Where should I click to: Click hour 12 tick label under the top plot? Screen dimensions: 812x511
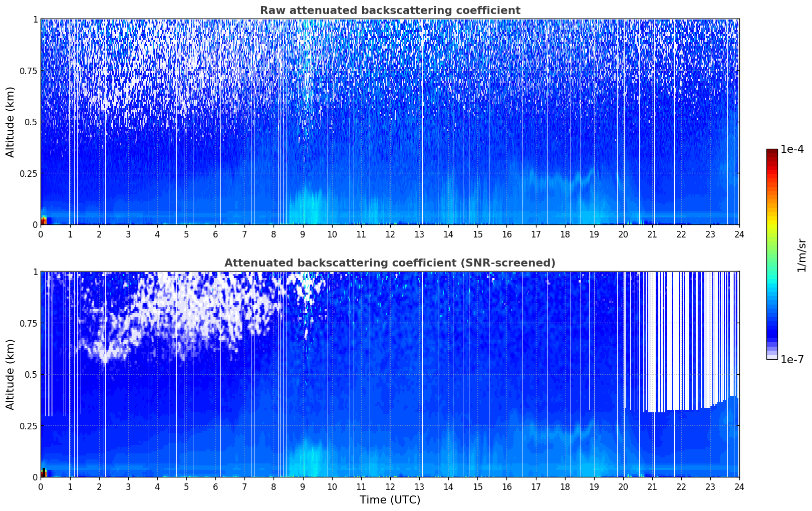[x=390, y=234]
